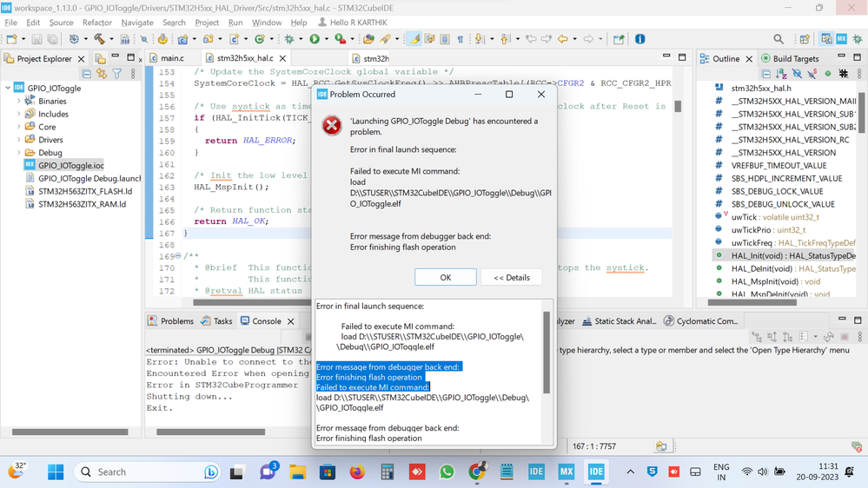Open the Run button dropdown arrow

326,39
